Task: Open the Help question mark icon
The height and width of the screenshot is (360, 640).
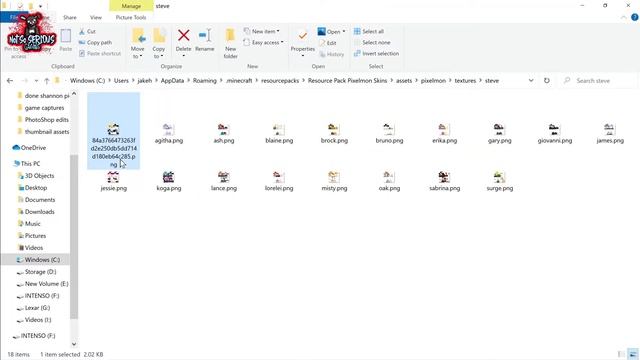Action: pyautogui.click(x=635, y=17)
